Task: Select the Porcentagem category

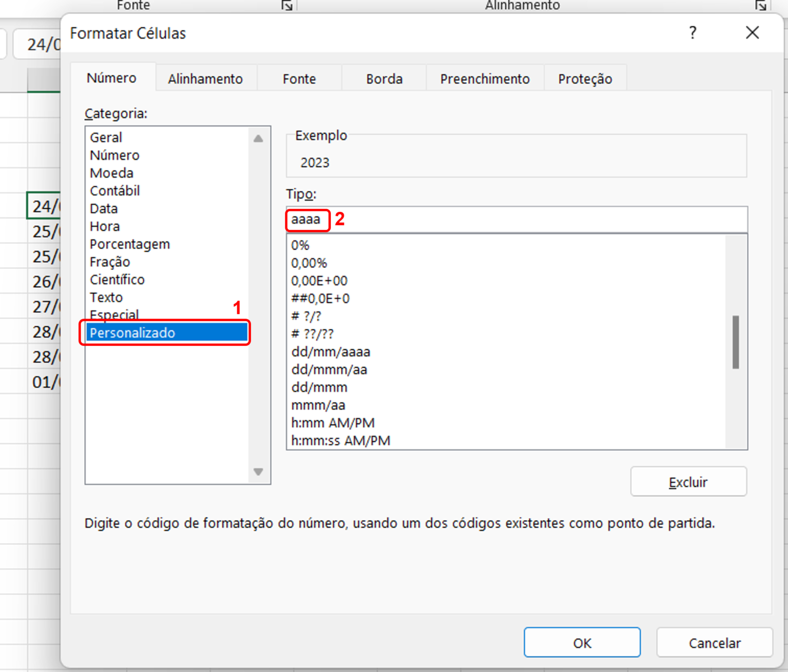Action: click(x=129, y=244)
